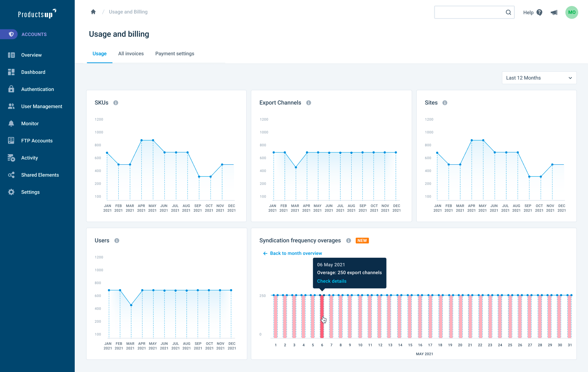Viewport: 588px width, 372px height.
Task: Click Back to month overview link
Action: pyautogui.click(x=296, y=253)
